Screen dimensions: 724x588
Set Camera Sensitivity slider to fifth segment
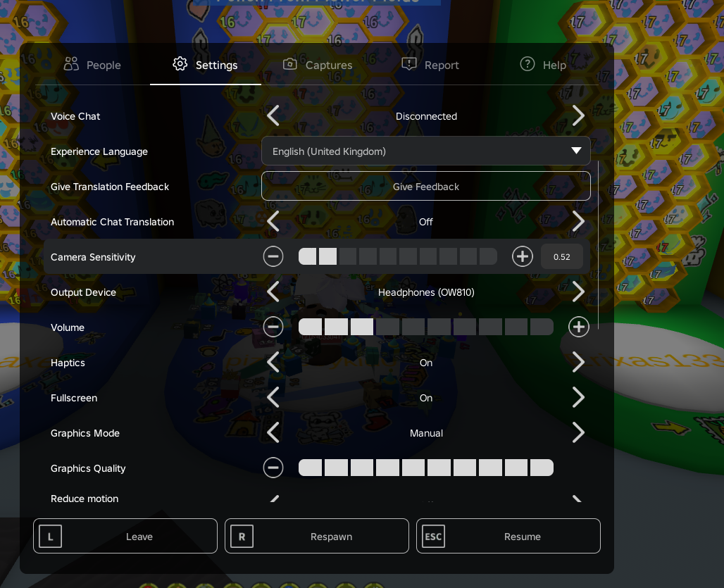click(388, 256)
